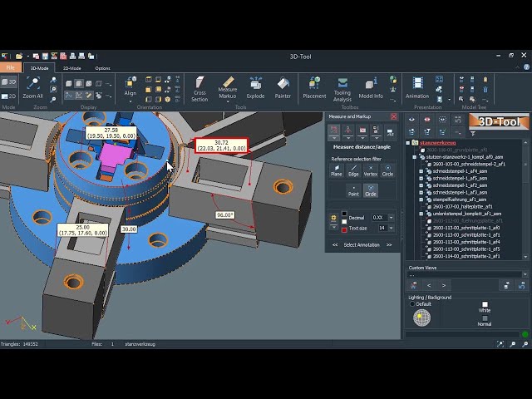The image size is (532, 399).
Task: Open the Text size dropdown
Action: 392,228
